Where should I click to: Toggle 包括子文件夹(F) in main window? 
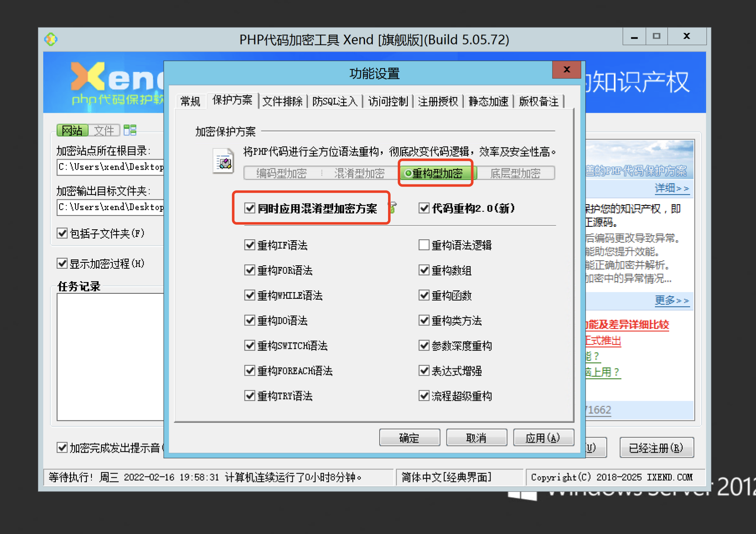click(x=62, y=233)
